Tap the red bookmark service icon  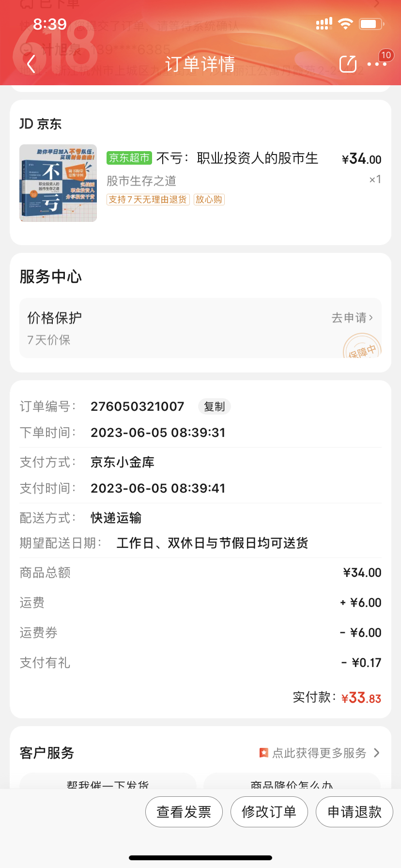(263, 753)
